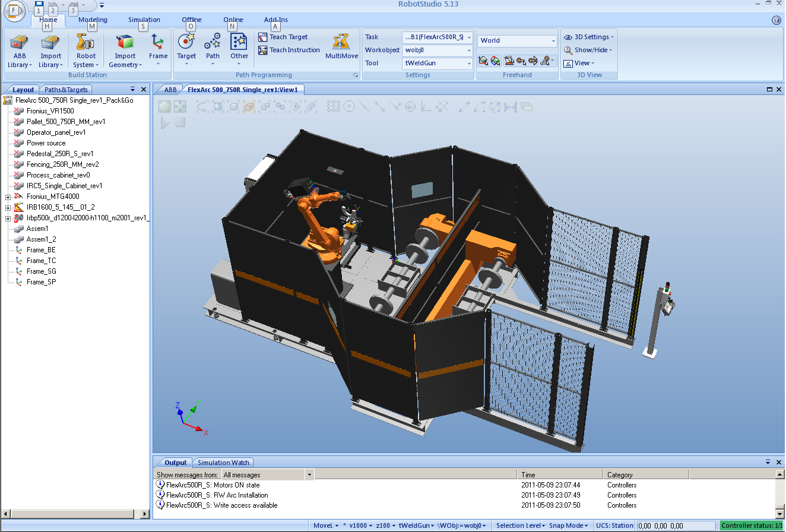Open the 3D Settings dropdown

[589, 37]
